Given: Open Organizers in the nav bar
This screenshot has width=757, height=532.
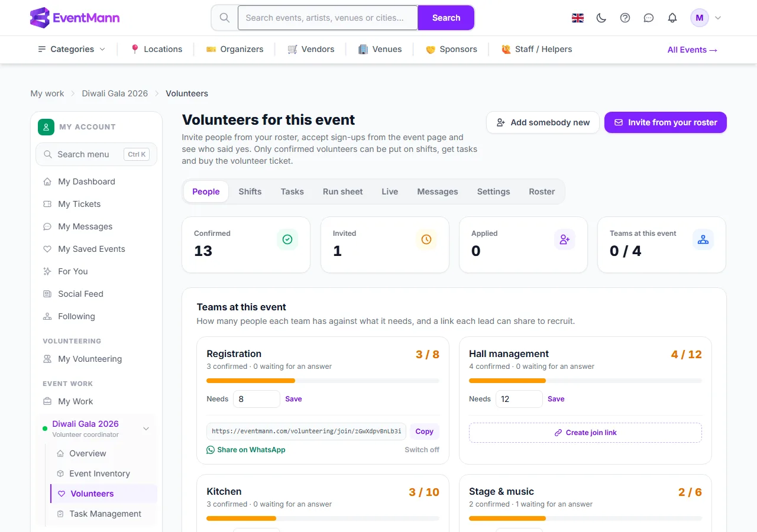Looking at the screenshot, I should pyautogui.click(x=235, y=49).
